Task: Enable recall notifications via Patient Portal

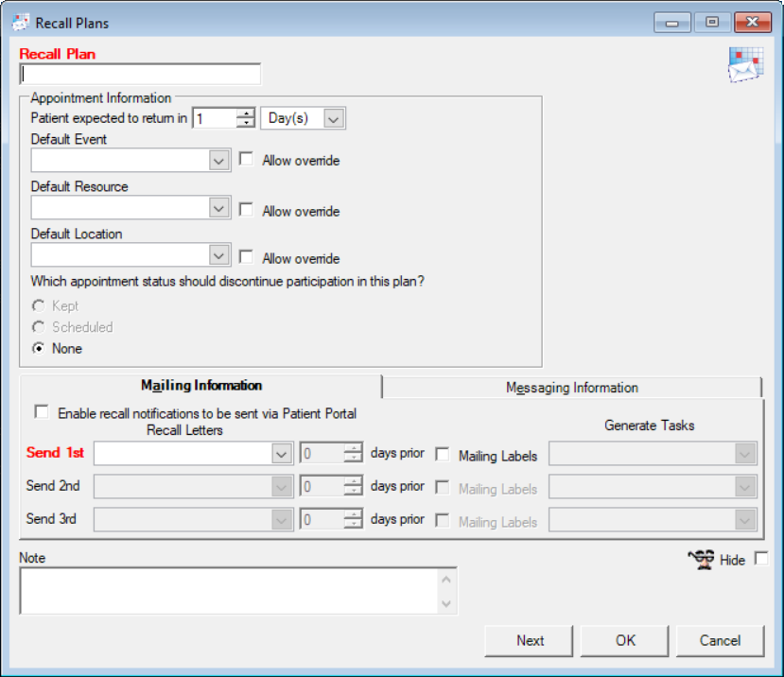Action: tap(42, 412)
